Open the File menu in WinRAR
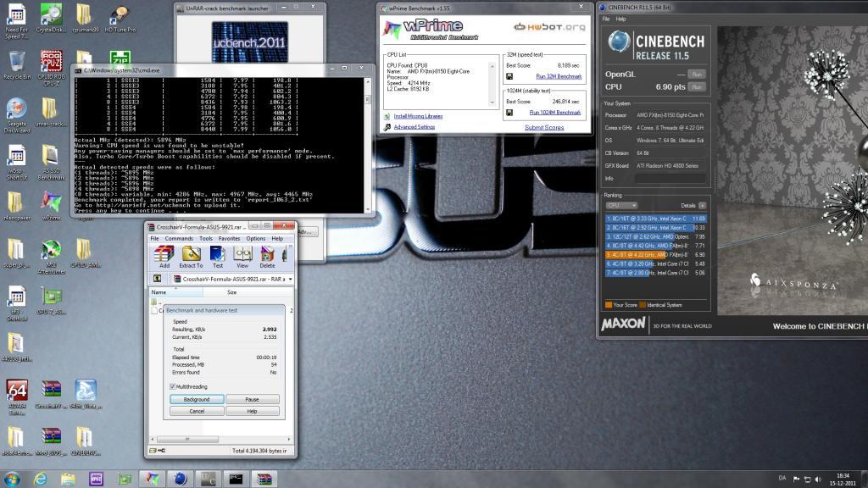Viewport: 868px width, 488px height. (154, 238)
